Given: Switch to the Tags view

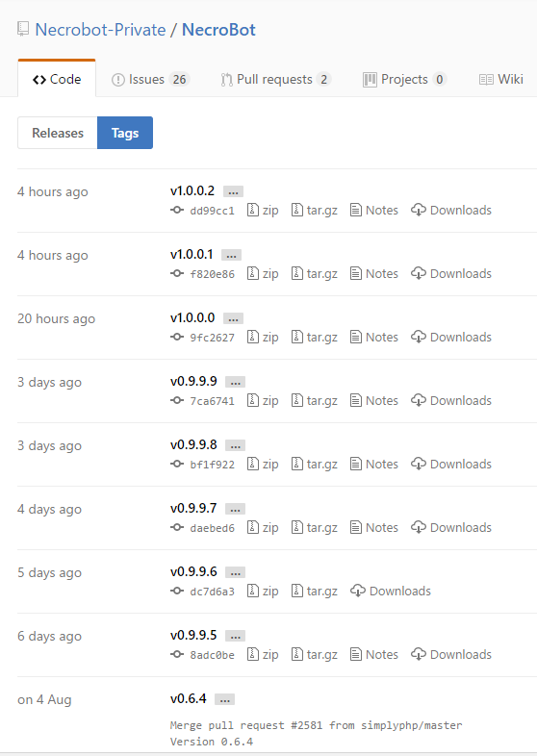Looking at the screenshot, I should (x=125, y=133).
